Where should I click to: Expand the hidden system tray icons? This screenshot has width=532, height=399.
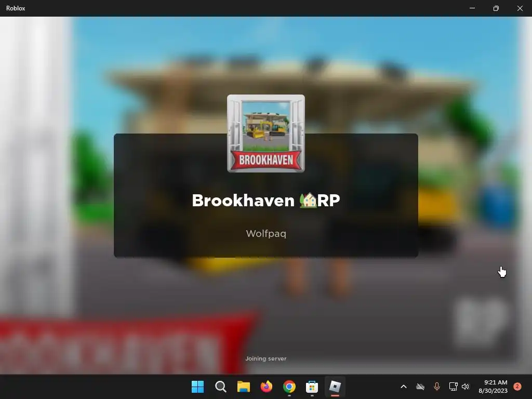click(403, 387)
